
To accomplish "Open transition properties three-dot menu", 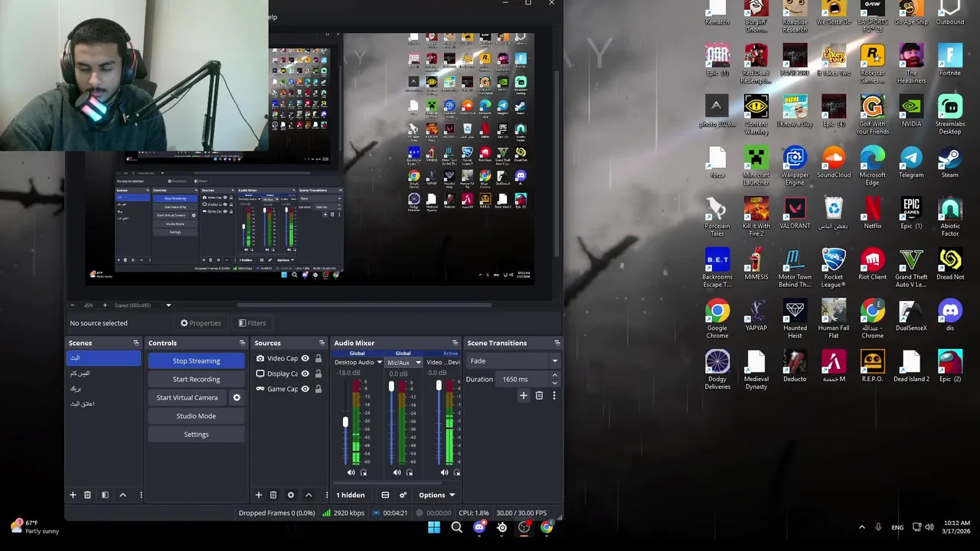I will 554,396.
